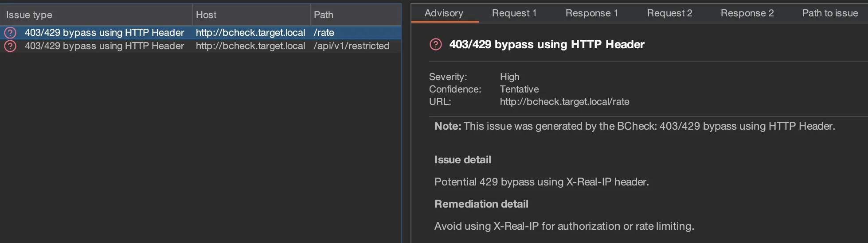The height and width of the screenshot is (243, 868).
Task: Show the Response 2 tab
Action: click(x=747, y=13)
